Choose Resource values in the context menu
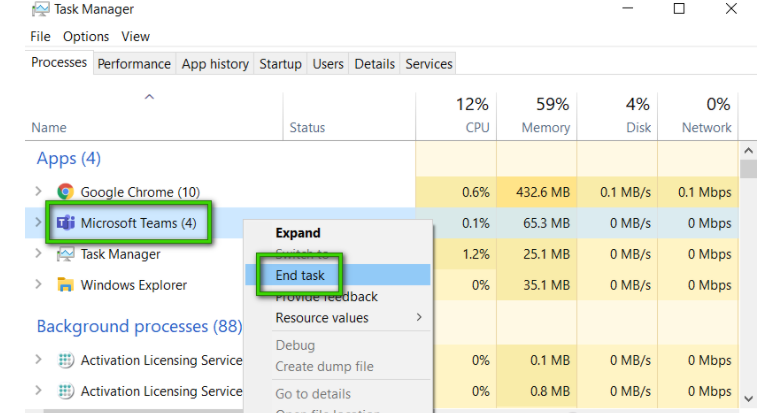765x413 pixels. pos(338,318)
